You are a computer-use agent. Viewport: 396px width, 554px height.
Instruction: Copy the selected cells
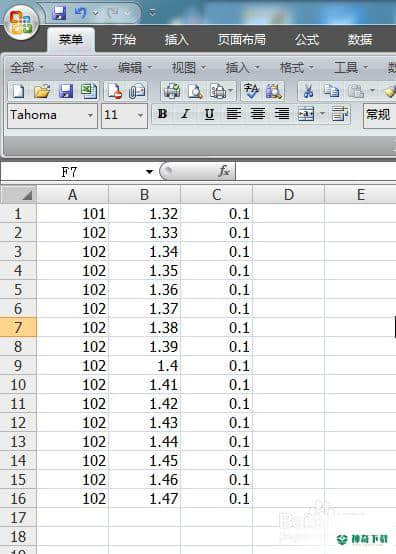pos(331,91)
